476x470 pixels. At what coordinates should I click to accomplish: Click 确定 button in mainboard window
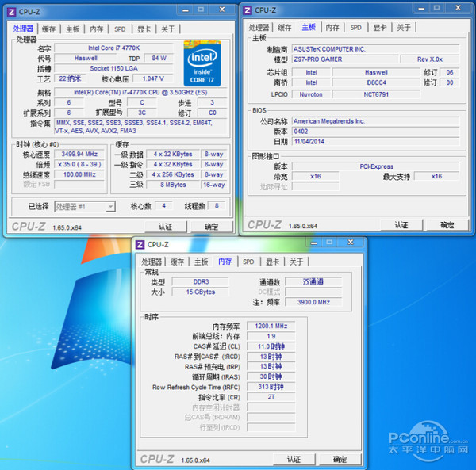point(447,225)
